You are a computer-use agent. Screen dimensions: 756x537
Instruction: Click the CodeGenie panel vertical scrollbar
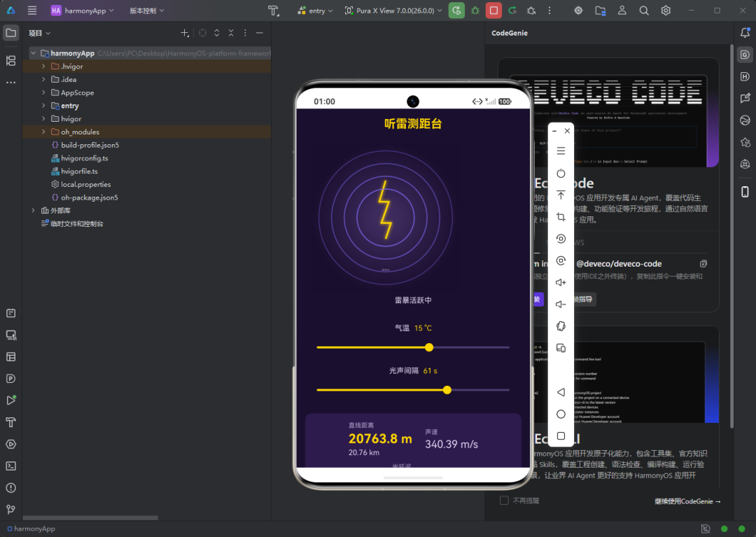pos(731,236)
